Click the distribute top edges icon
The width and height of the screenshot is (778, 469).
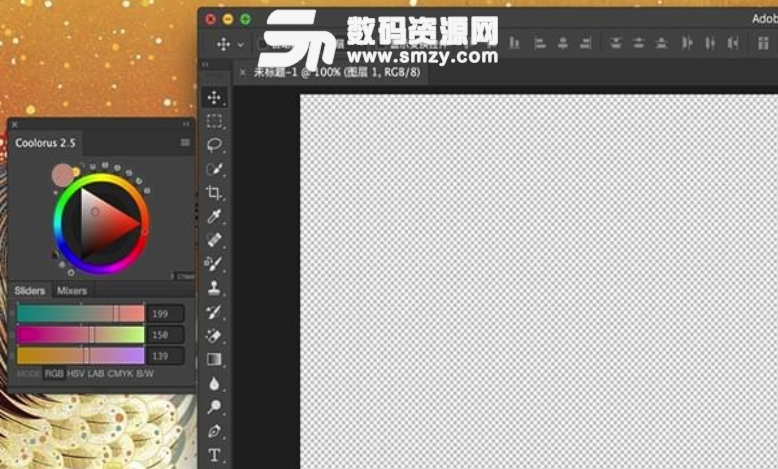click(616, 43)
